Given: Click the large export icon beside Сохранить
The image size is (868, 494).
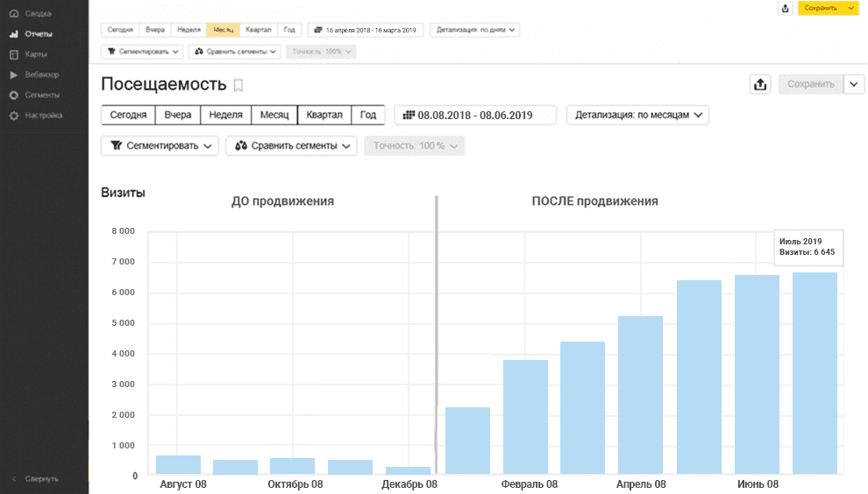Looking at the screenshot, I should (760, 84).
